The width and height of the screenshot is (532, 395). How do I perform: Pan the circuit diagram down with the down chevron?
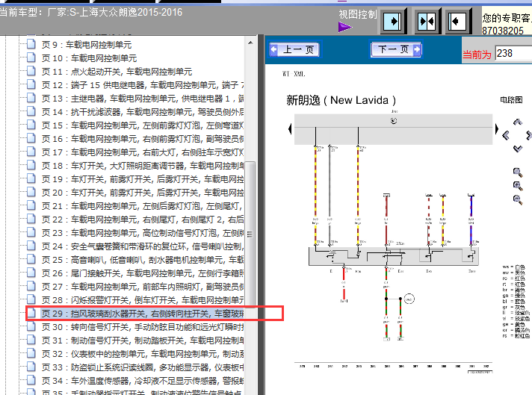click(517, 149)
